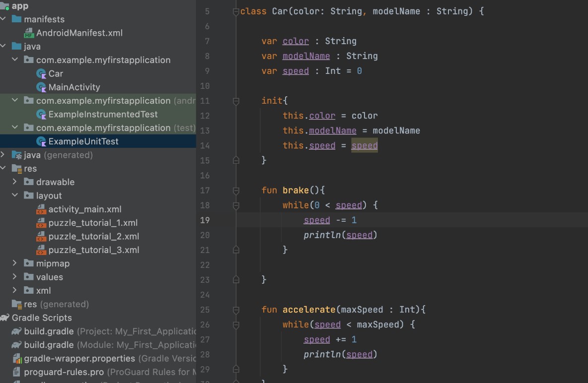588x383 pixels.
Task: Collapse the first com.example.myfirstapplication package
Action: (x=15, y=60)
